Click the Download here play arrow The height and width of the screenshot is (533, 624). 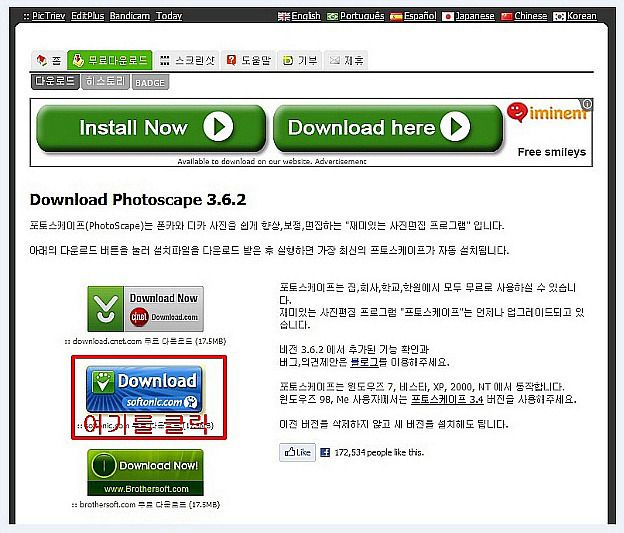[x=455, y=127]
